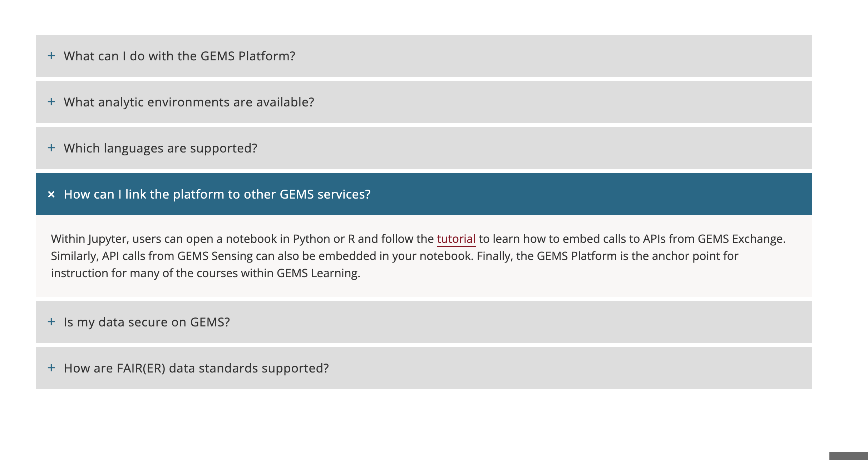Screen dimensions: 868x460
Task: Click the word "Jupyter" in the answer text
Action: coord(108,239)
